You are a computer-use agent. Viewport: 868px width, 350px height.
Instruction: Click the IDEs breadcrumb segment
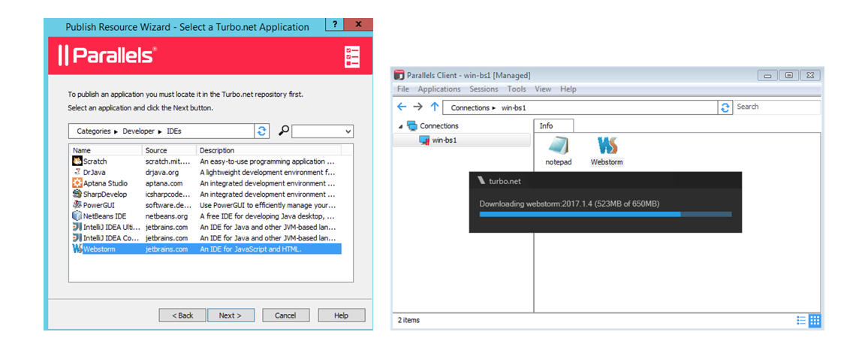click(x=173, y=131)
